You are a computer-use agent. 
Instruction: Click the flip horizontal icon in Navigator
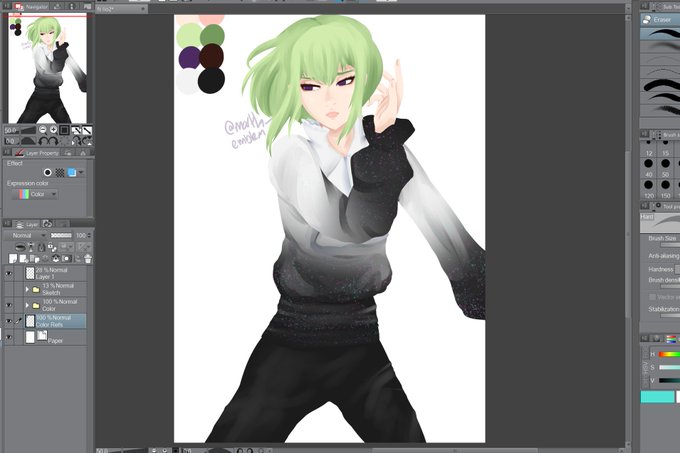(x=76, y=141)
